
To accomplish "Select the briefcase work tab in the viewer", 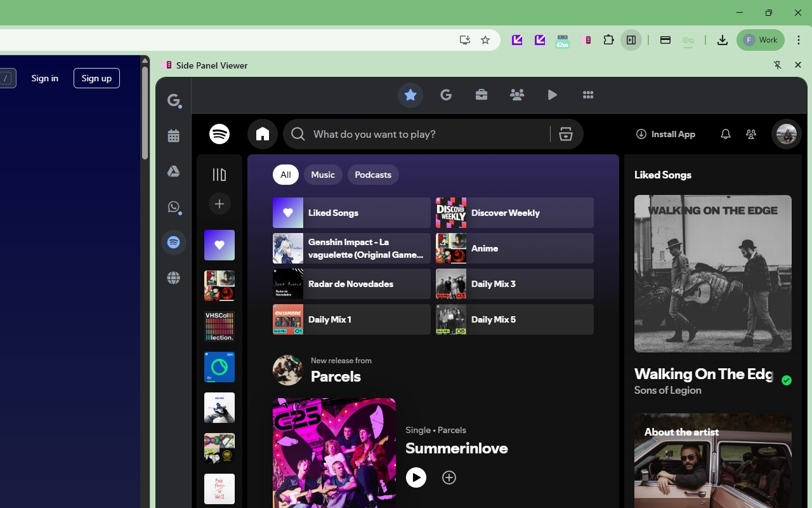I will click(481, 95).
